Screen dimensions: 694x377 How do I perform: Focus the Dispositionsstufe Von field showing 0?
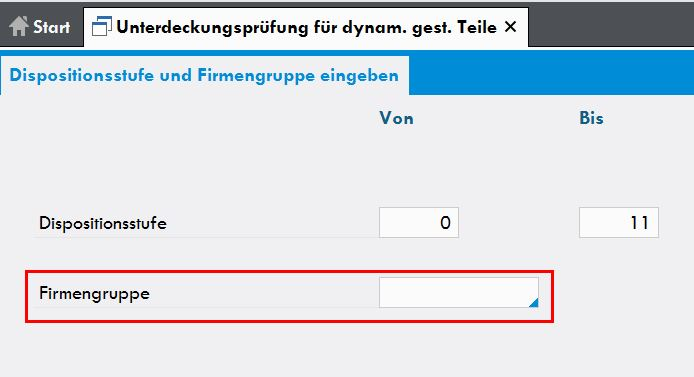point(419,223)
